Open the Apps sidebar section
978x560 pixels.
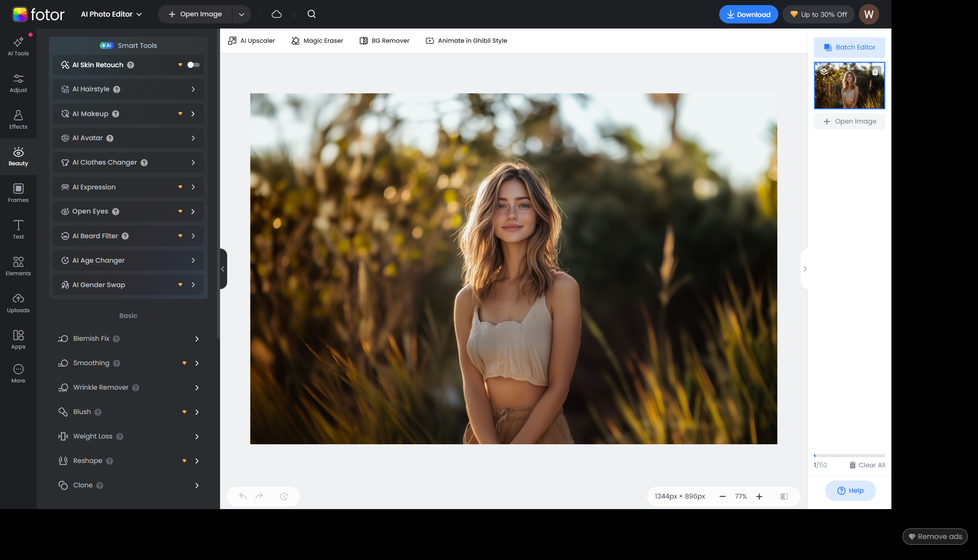coord(18,340)
